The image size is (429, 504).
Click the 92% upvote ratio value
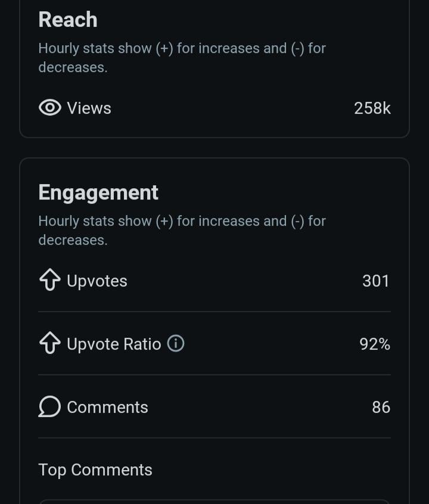pyautogui.click(x=374, y=344)
